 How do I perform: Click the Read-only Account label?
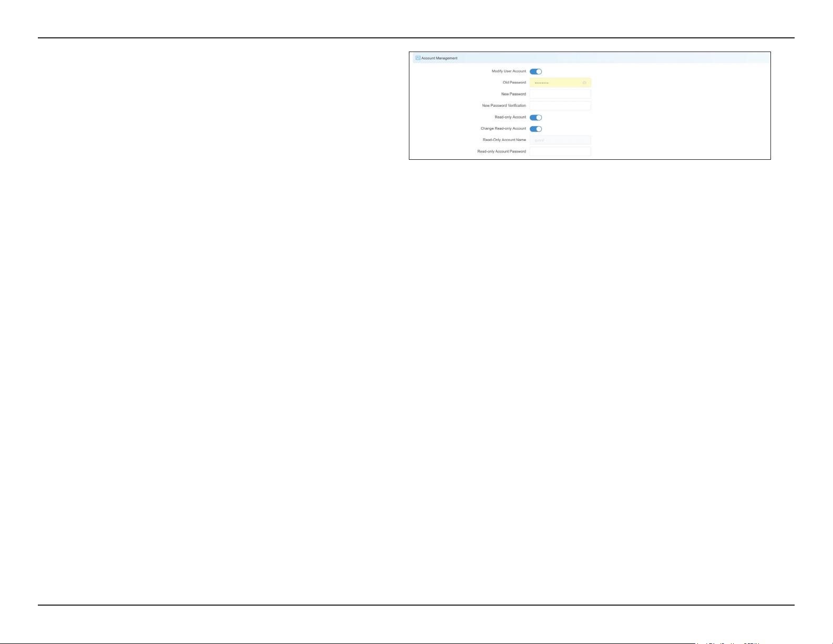coord(510,117)
